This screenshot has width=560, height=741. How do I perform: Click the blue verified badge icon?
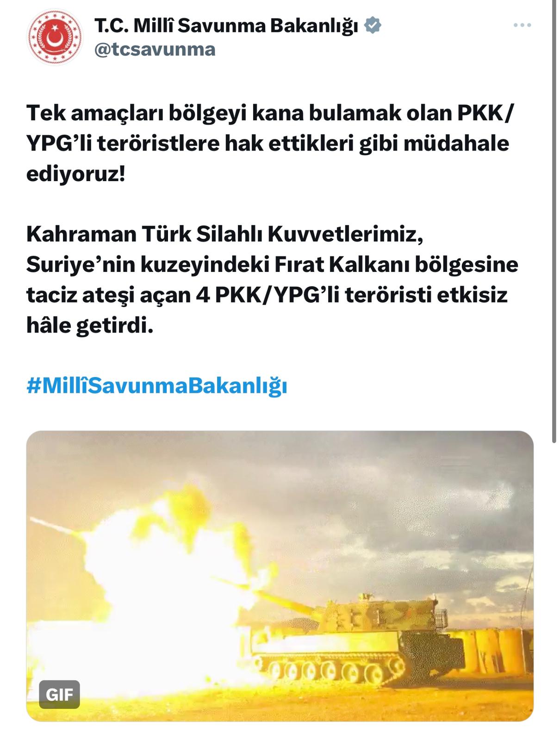tap(373, 25)
